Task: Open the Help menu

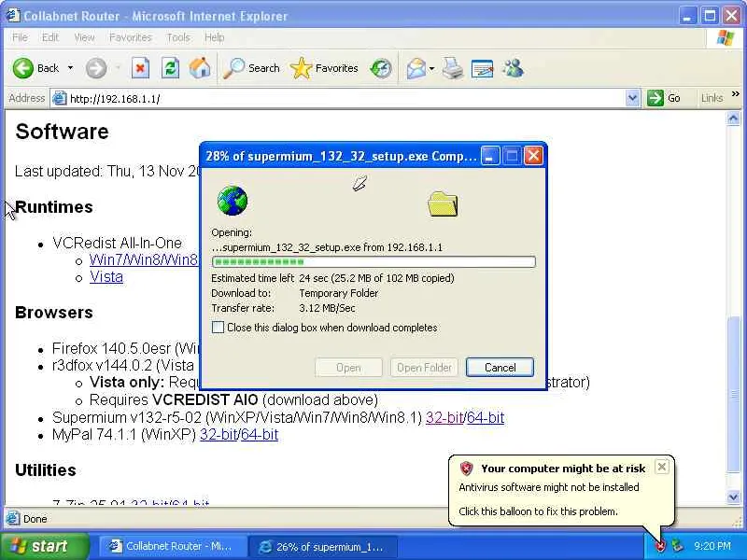Action: 215,37
